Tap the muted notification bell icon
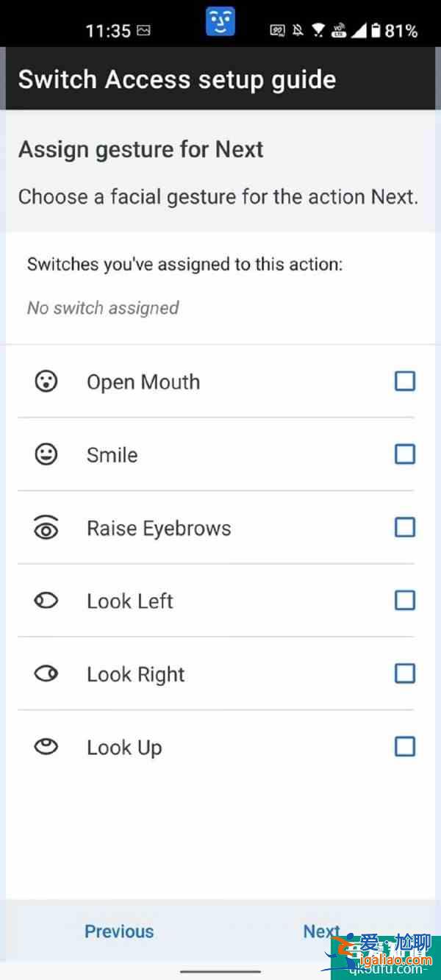 point(298,30)
